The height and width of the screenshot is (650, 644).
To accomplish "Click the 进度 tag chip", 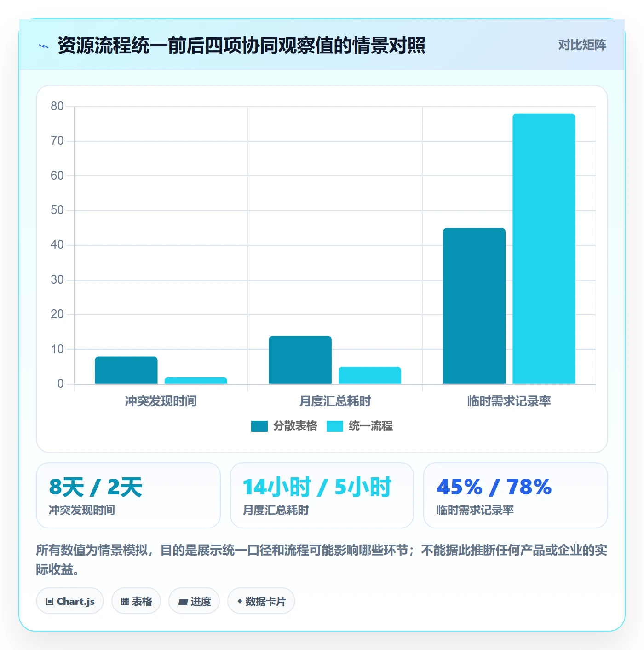I will 194,601.
